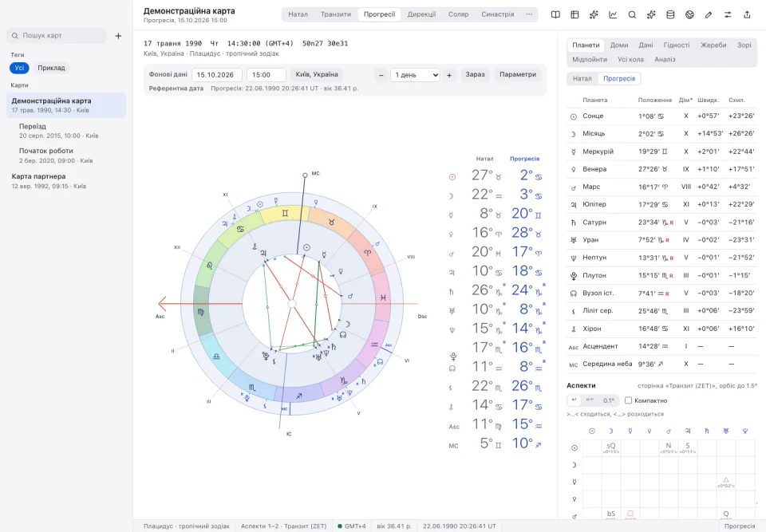Open the sliders settings icon
Viewport: 766px width, 532px height.
tap(728, 14)
